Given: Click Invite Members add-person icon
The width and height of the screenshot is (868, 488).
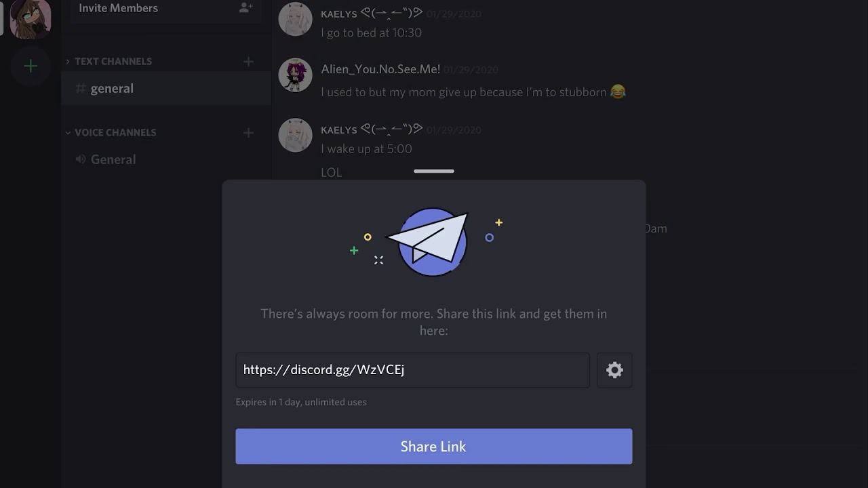Looking at the screenshot, I should tap(245, 8).
